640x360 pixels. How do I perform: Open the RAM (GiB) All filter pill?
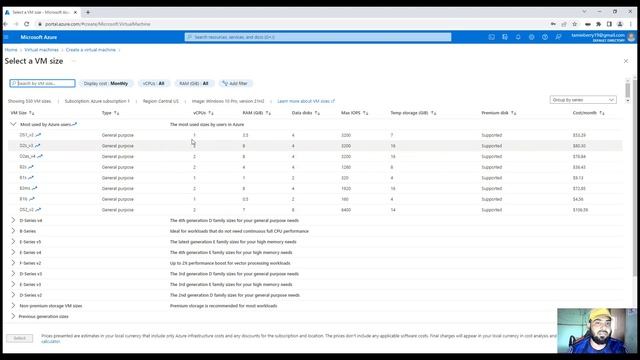pos(194,83)
